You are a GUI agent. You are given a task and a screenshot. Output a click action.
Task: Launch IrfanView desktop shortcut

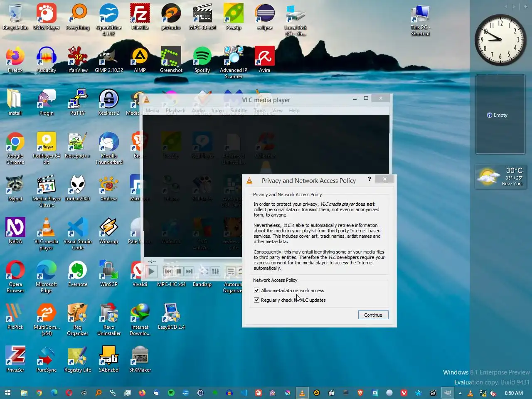pos(78,60)
